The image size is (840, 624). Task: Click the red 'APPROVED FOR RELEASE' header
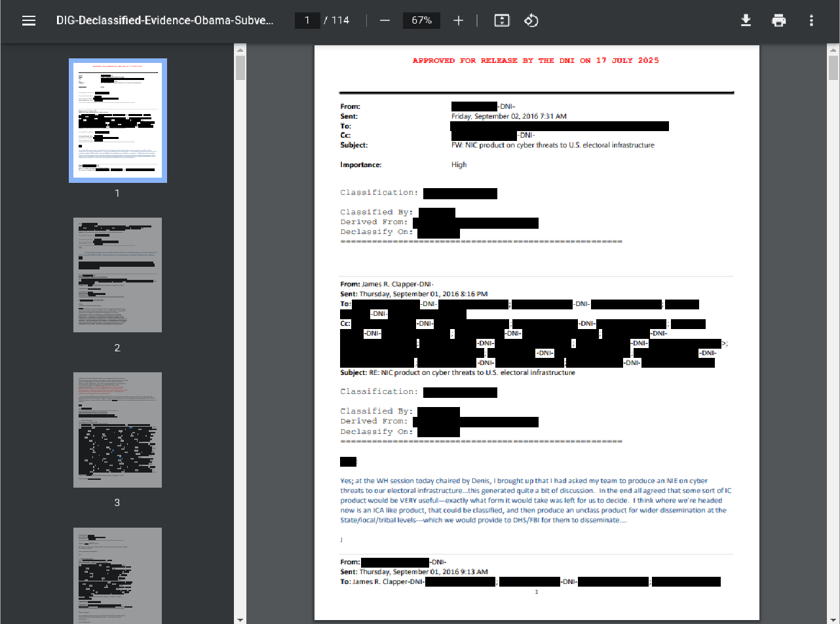536,60
